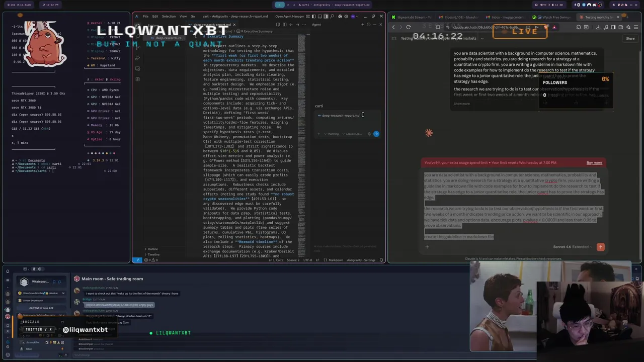This screenshot has height=362, width=644.
Task: Close the deep-research-report.md editor tab
Action: 234,25
